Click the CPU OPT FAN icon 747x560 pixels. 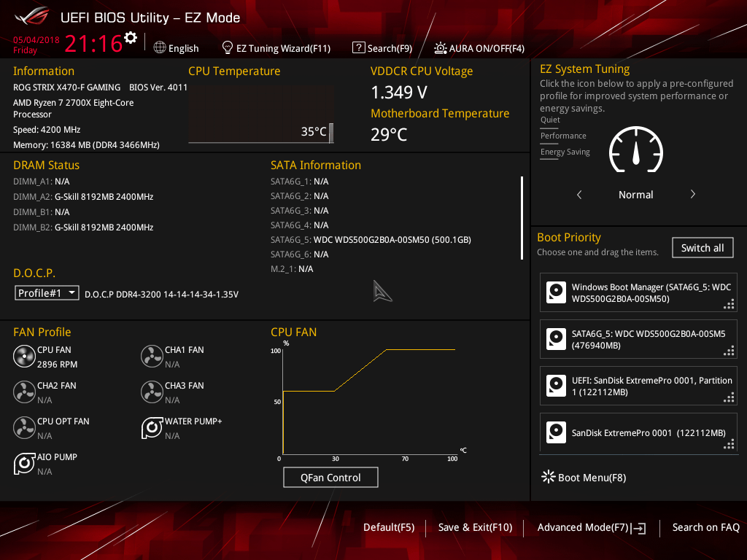(x=24, y=427)
